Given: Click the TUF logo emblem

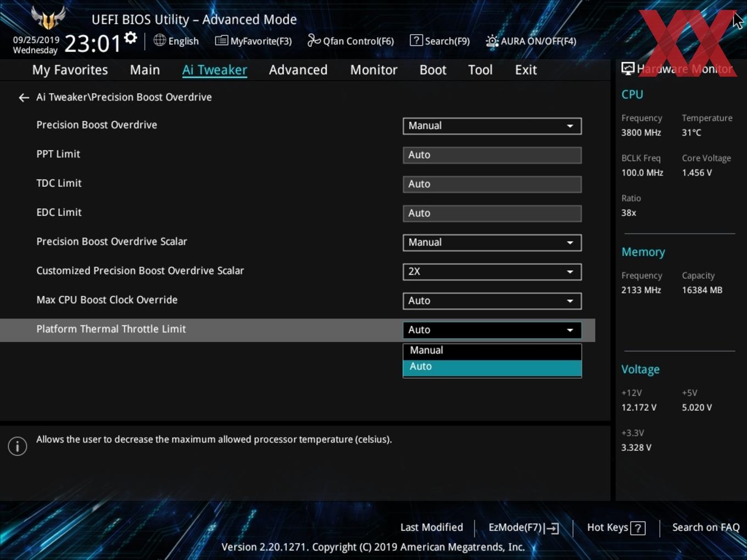Looking at the screenshot, I should tap(48, 18).
